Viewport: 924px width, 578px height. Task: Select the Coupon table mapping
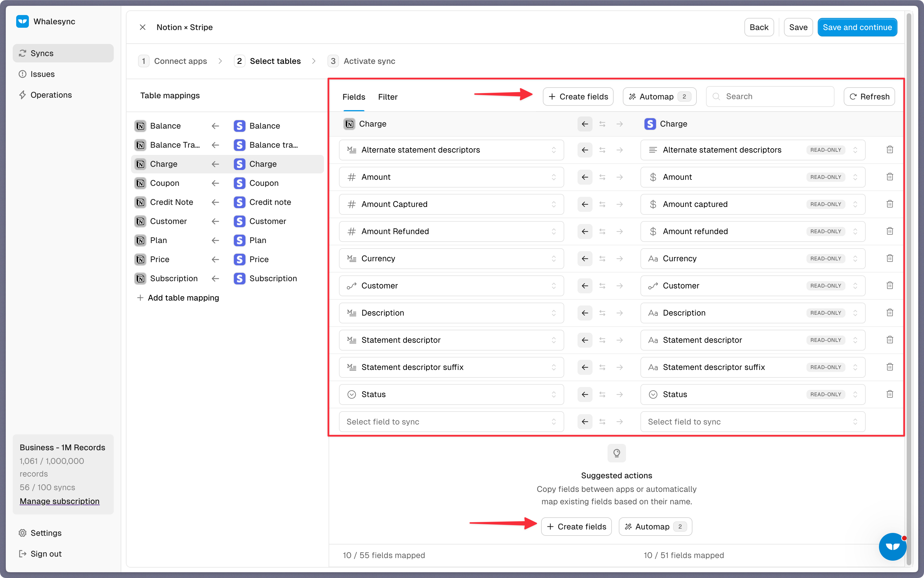(227, 183)
